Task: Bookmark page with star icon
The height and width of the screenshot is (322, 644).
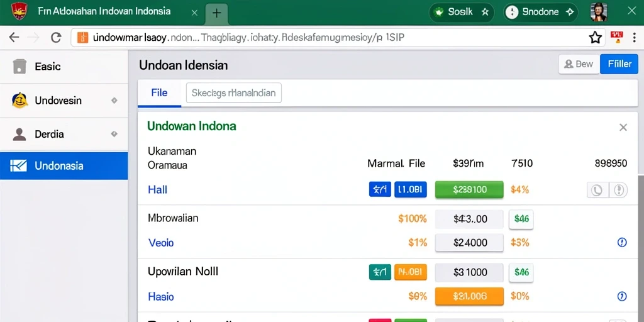Action: 595,38
